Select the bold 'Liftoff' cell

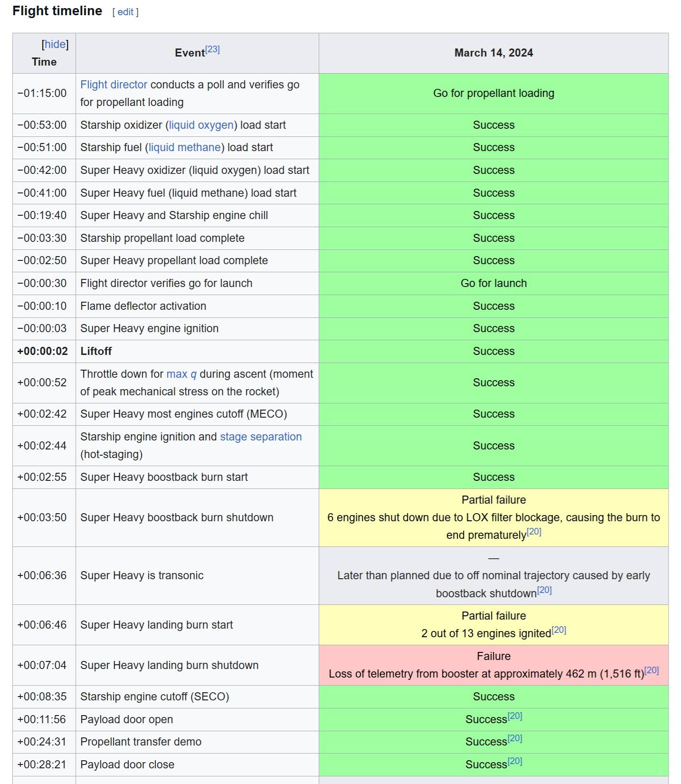click(197, 351)
